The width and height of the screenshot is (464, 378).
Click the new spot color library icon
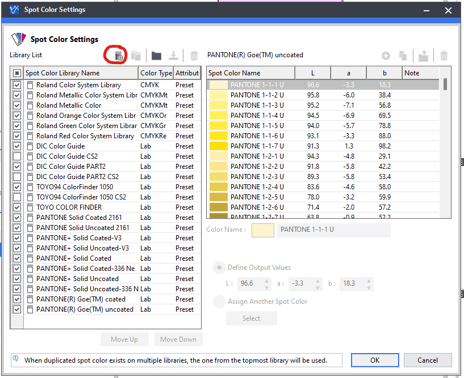tap(119, 55)
